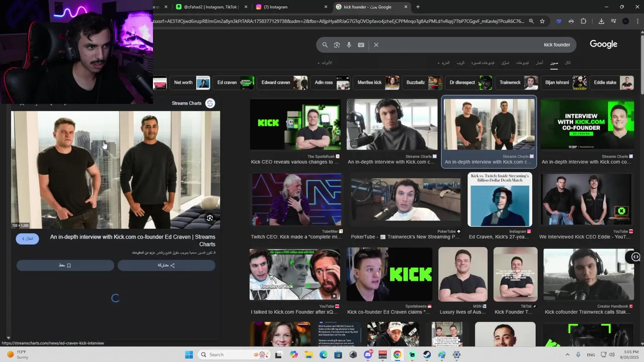Bookmark this page with star icon
Viewport: 644px width, 362px height.
click(542, 21)
